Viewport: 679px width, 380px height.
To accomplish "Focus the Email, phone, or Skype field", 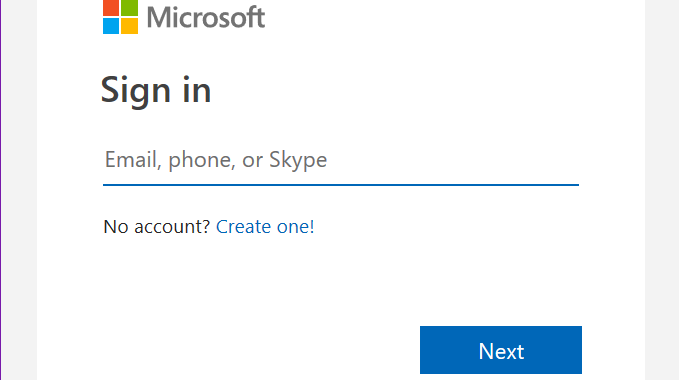I will 341,160.
